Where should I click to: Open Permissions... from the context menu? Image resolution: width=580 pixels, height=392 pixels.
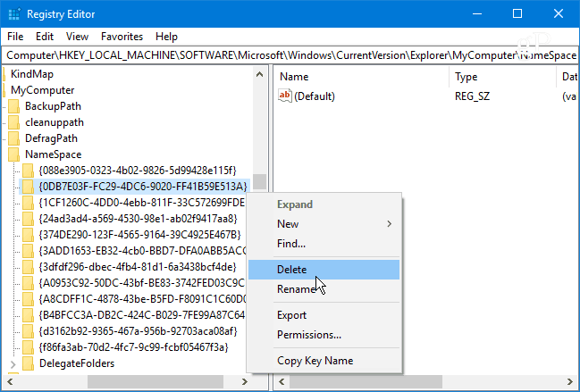324,335
